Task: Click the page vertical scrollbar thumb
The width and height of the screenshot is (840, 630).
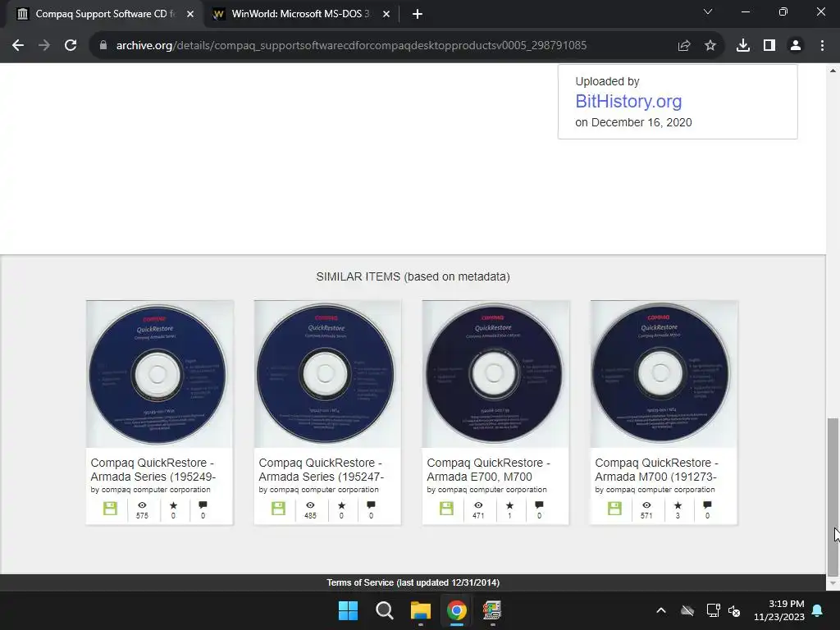Action: [x=833, y=495]
